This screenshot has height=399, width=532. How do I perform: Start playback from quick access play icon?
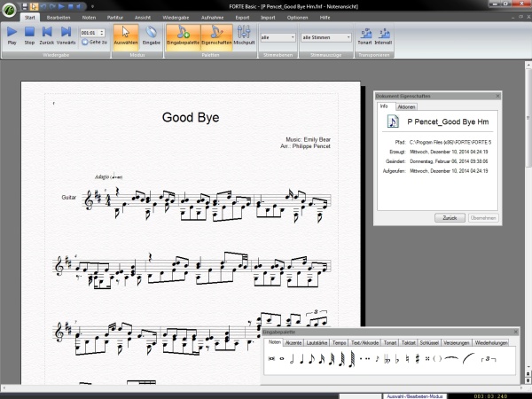point(61,6)
